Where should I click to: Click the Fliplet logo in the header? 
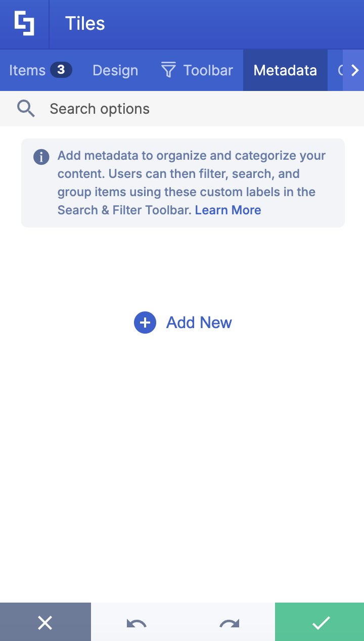pos(24,23)
